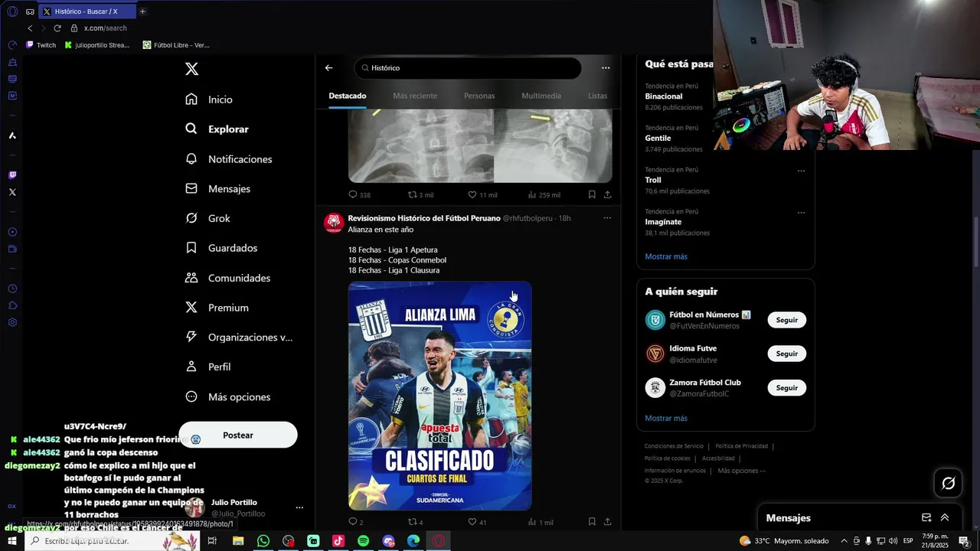Image resolution: width=980 pixels, height=551 pixels.
Task: Like the x-ray post with 11 mil likes
Action: (482, 195)
